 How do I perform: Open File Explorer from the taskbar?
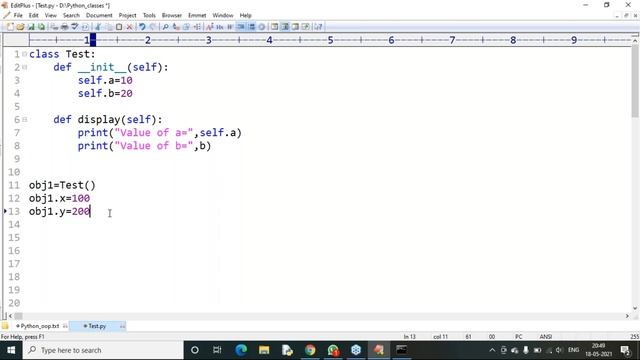click(x=264, y=350)
